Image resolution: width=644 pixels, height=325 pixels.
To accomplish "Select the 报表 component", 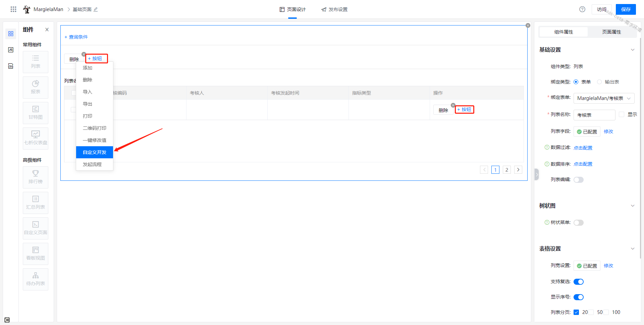I will [x=36, y=88].
